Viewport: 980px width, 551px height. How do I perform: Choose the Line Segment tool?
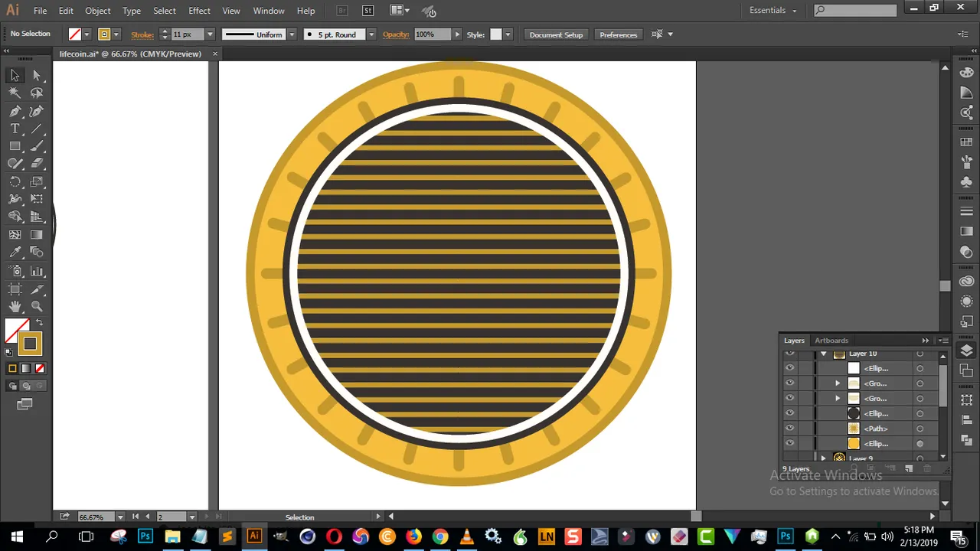point(37,129)
